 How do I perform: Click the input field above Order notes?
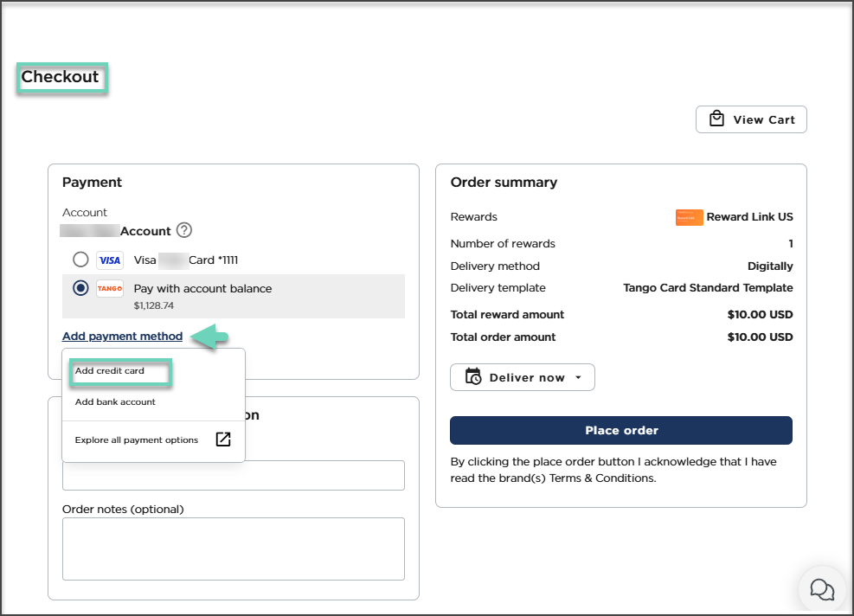point(233,475)
